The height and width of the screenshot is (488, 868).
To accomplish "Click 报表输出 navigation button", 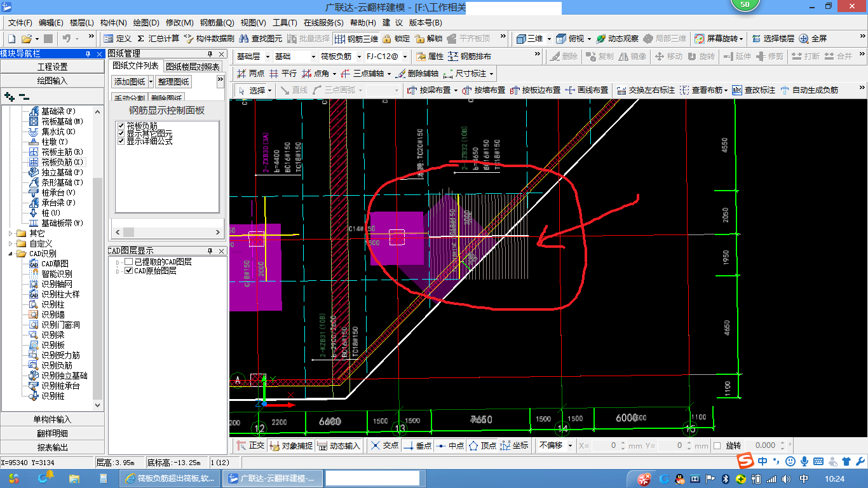I will tap(52, 447).
